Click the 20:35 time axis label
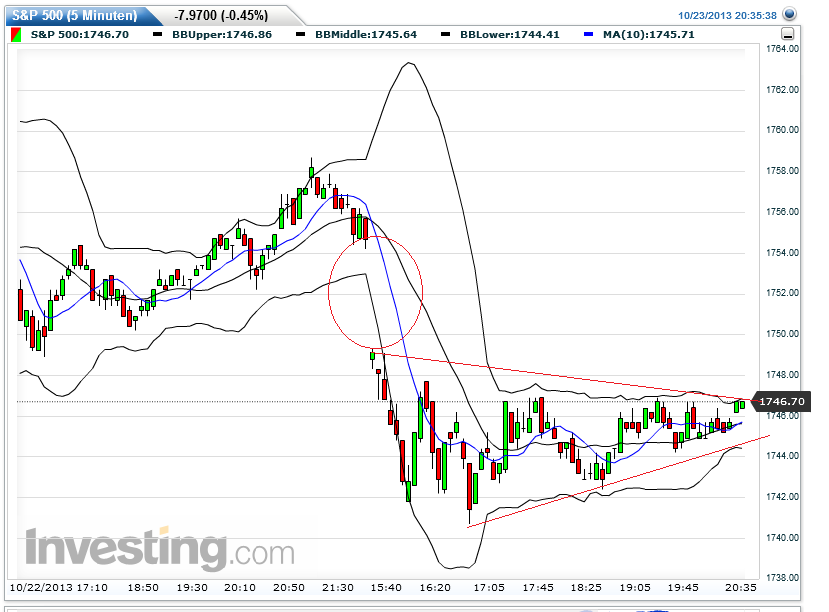 pyautogui.click(x=741, y=588)
